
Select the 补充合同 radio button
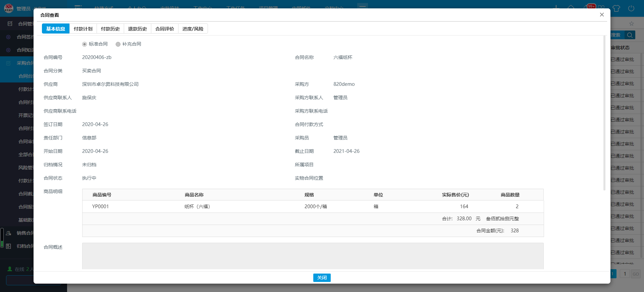click(118, 44)
